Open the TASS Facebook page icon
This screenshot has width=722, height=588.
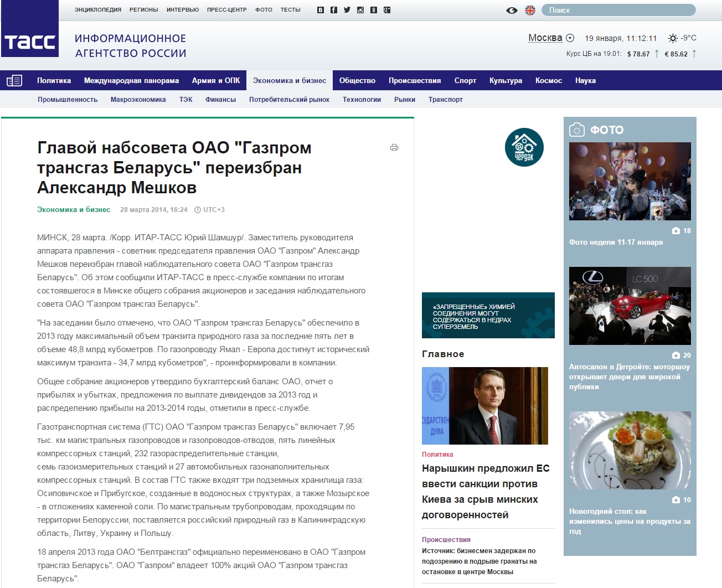pyautogui.click(x=334, y=10)
